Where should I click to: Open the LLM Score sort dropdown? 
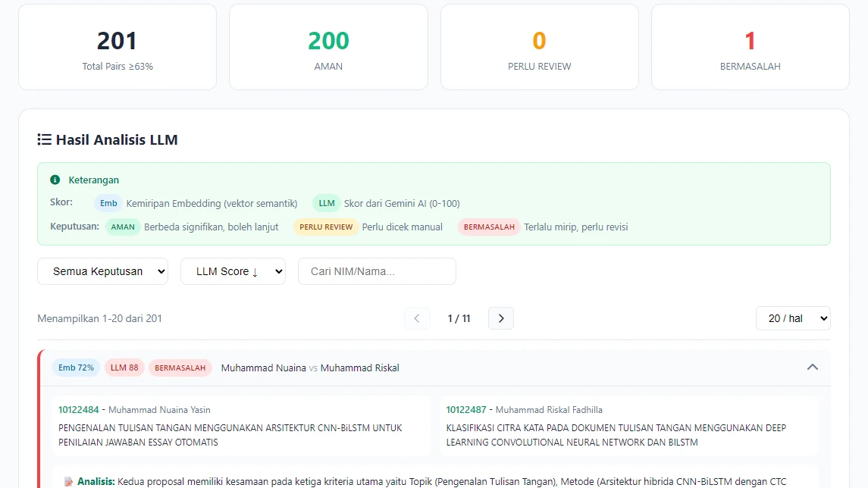click(x=233, y=271)
